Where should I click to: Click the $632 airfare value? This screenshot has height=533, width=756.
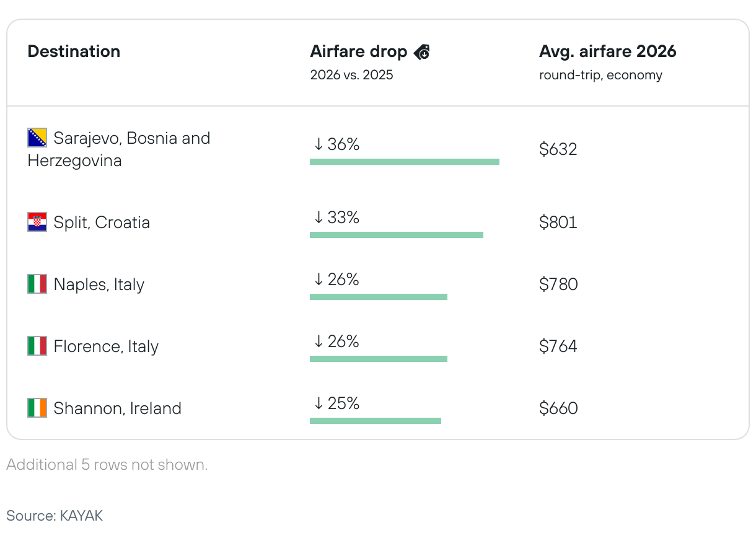point(558,149)
